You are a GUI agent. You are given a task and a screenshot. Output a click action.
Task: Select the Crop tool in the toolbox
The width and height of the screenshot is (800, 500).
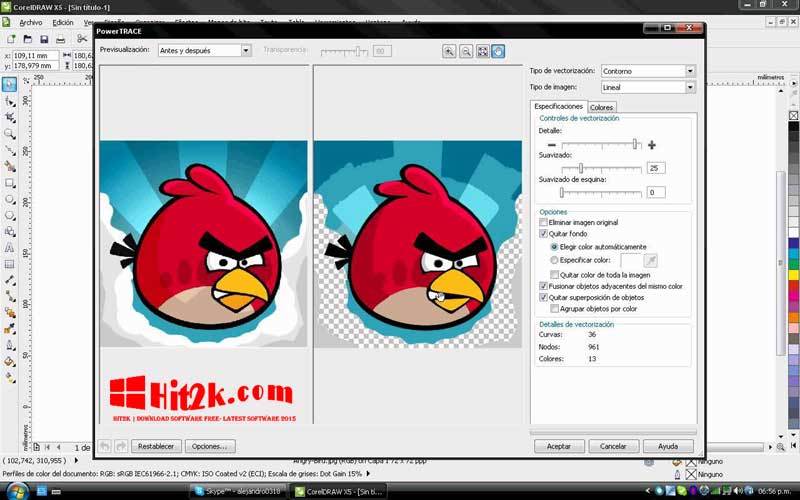(9, 118)
